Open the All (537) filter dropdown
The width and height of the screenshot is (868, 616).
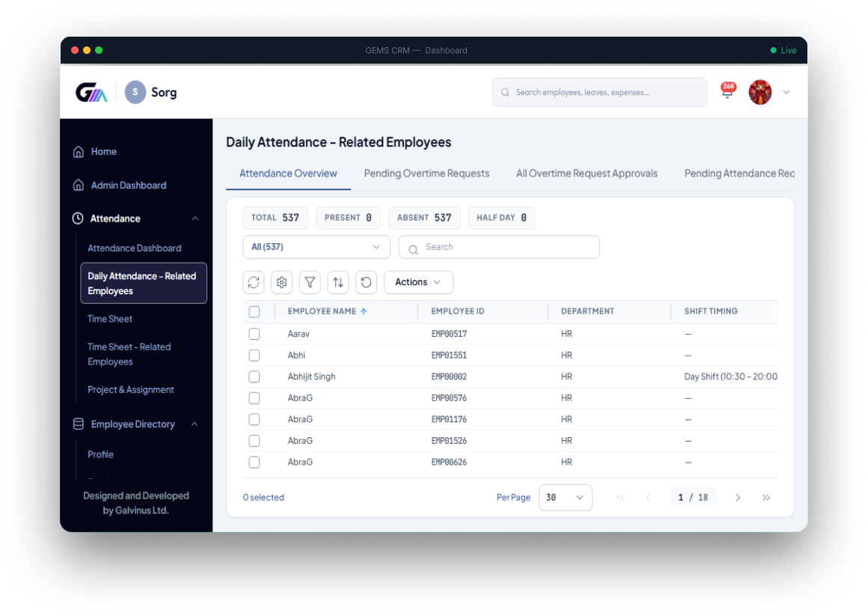(316, 247)
